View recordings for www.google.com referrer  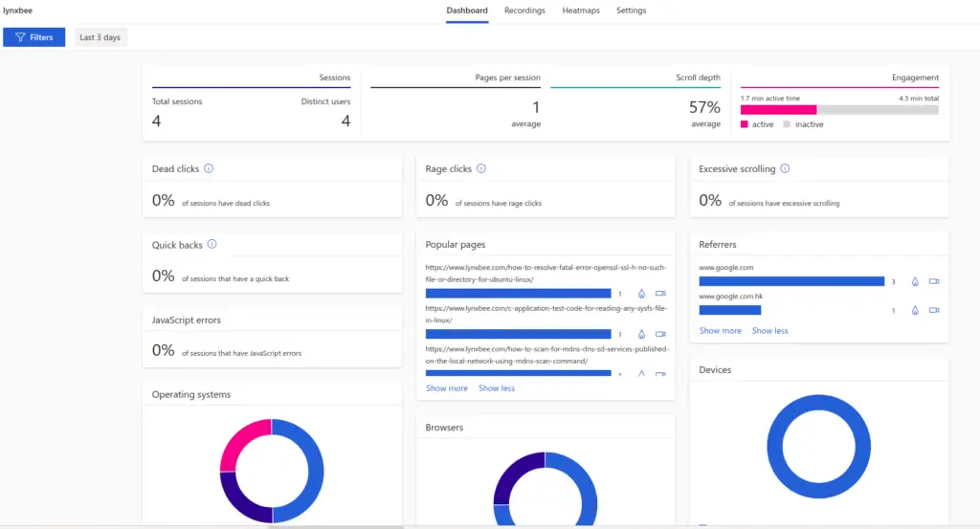[934, 281]
